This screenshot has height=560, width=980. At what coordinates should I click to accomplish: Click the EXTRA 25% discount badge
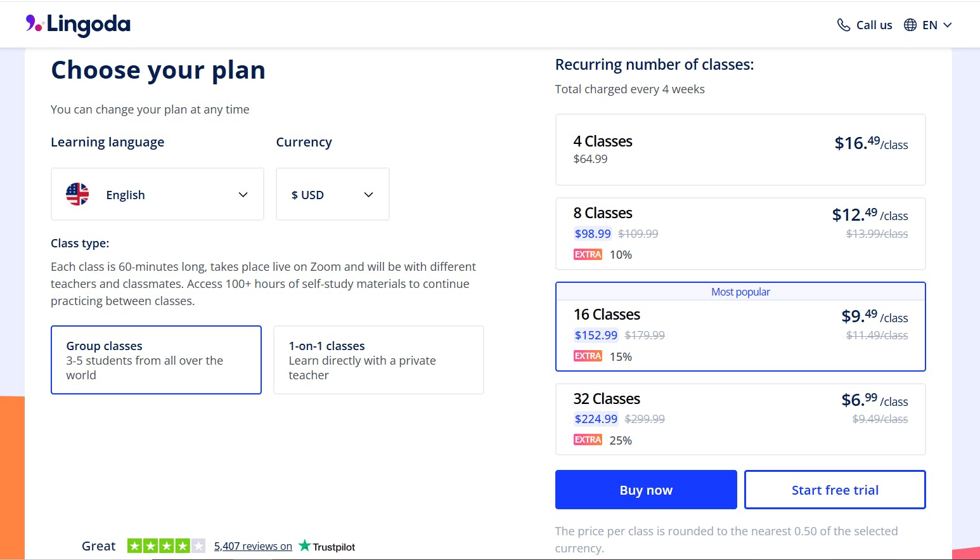587,439
